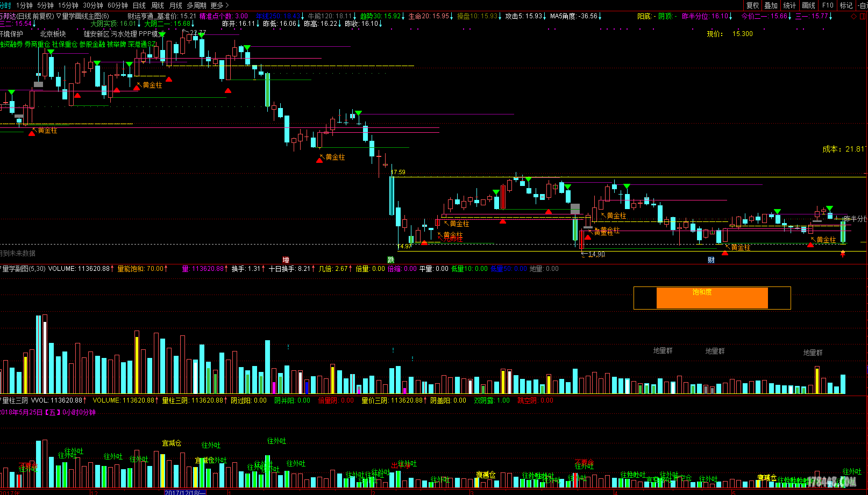The height and width of the screenshot is (495, 868).
Task: Click the 深港通SZ green tag
Action: (143, 44)
